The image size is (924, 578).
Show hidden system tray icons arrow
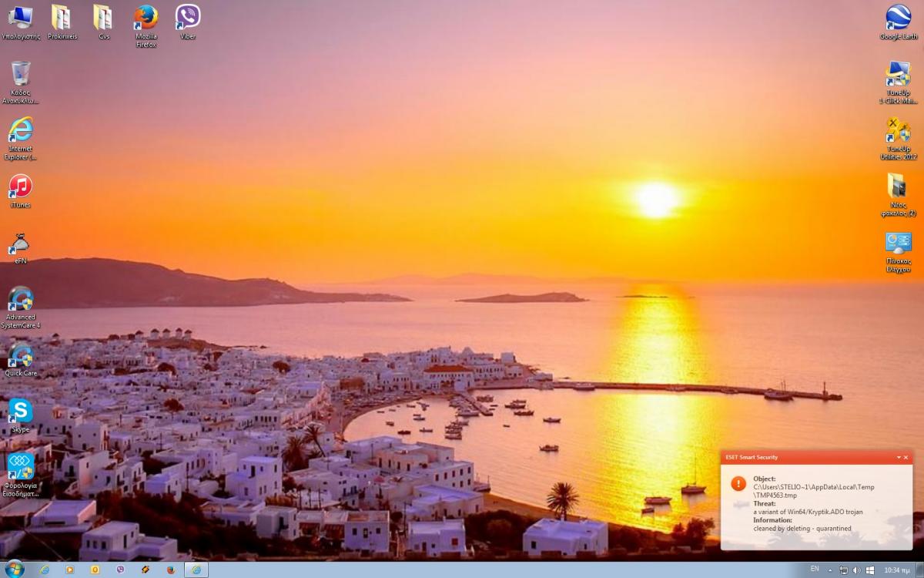tap(830, 570)
